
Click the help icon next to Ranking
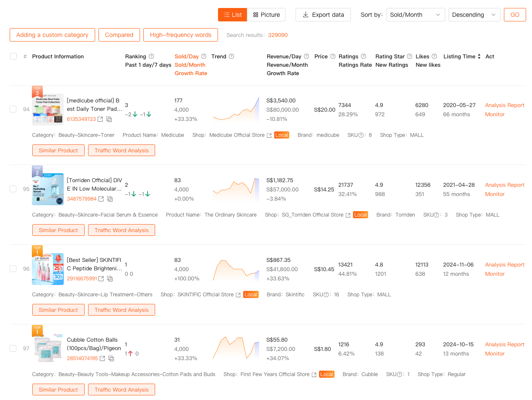[x=151, y=56]
